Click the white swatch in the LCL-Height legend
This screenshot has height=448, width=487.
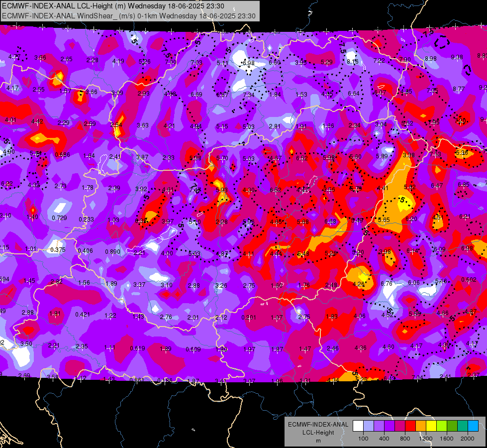(x=358, y=426)
